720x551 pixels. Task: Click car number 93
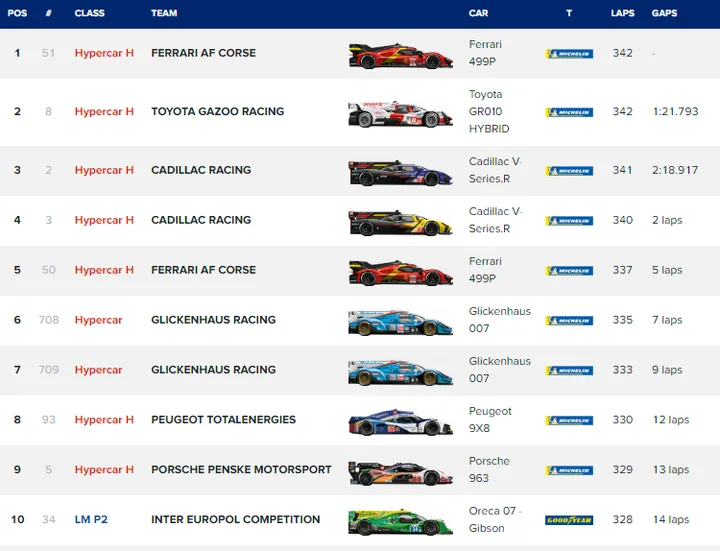[49, 420]
